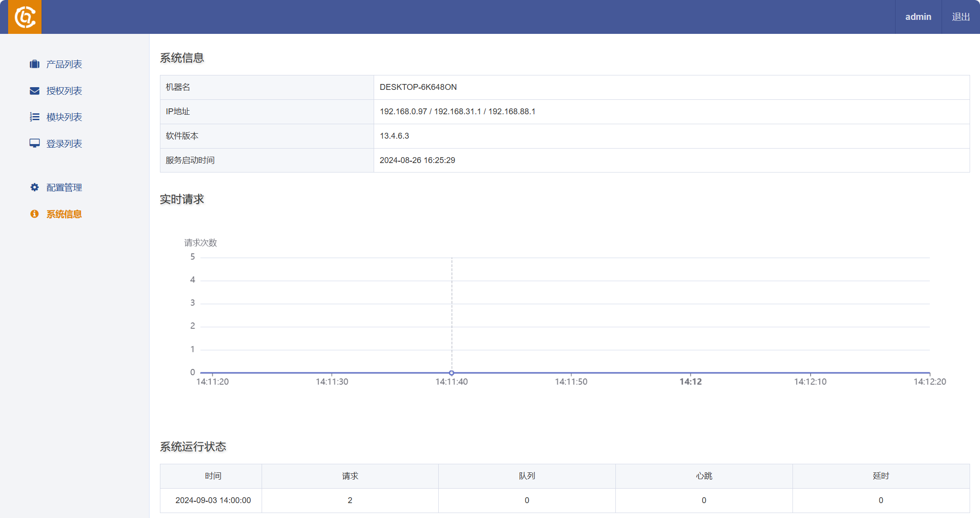Click the 14:12:10 axis label
This screenshot has width=980, height=518.
(x=810, y=382)
